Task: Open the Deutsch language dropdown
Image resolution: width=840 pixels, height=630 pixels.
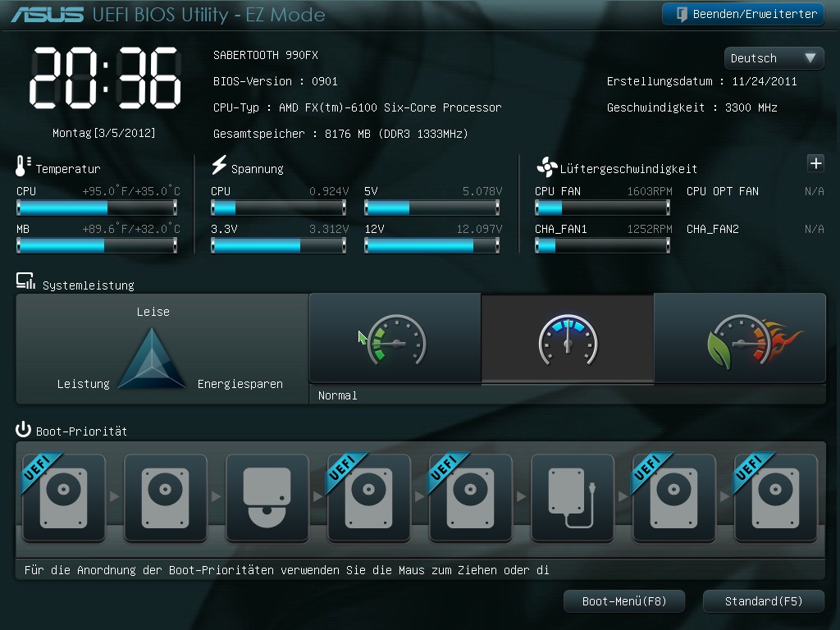Action: 774,58
